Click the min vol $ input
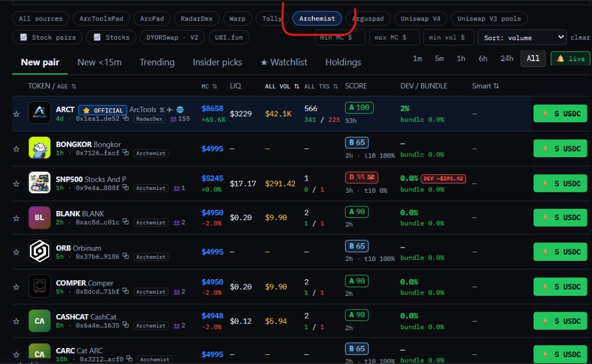 tap(449, 37)
